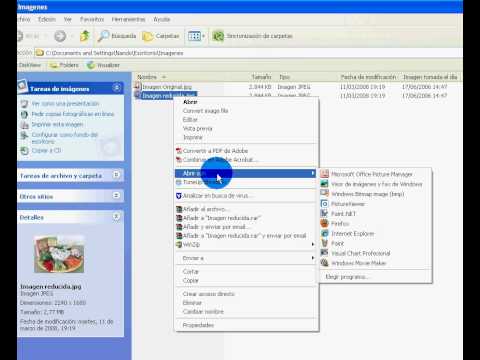
Task: Click the Forward navigation arrow
Action: [60, 36]
